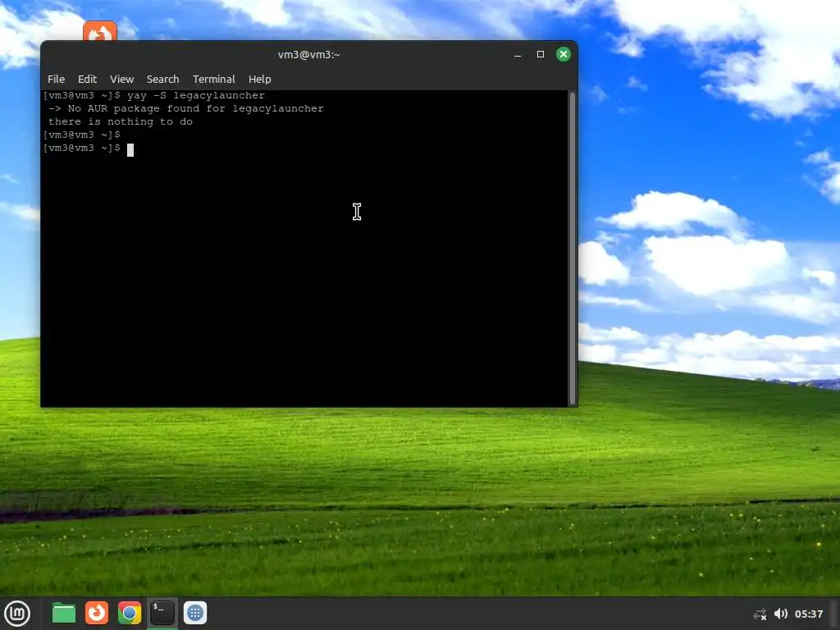Open the Terminal menu
The height and width of the screenshot is (630, 840).
coord(214,80)
